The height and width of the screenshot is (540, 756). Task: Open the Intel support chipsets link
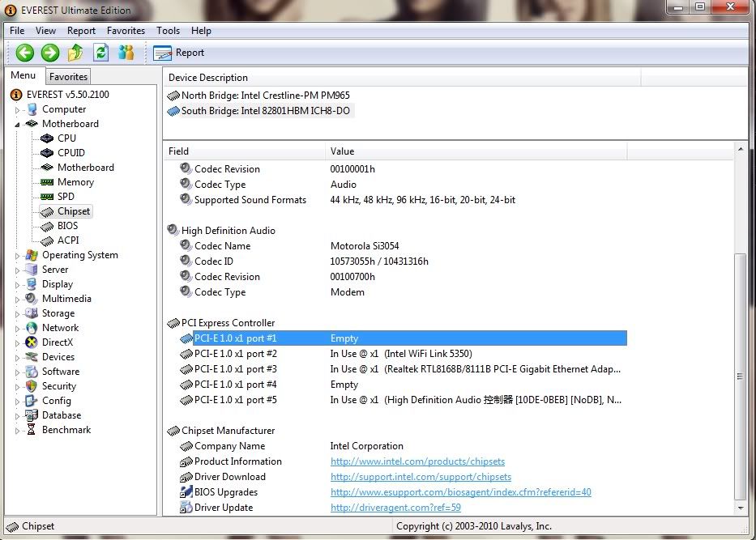(421, 477)
